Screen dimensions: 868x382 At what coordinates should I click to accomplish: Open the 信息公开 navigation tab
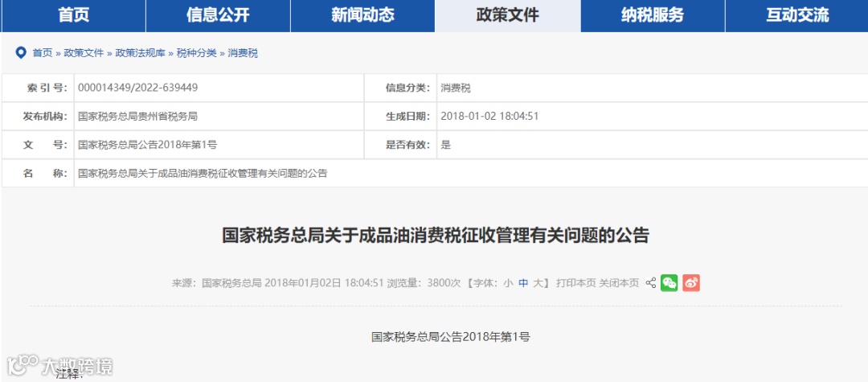218,15
